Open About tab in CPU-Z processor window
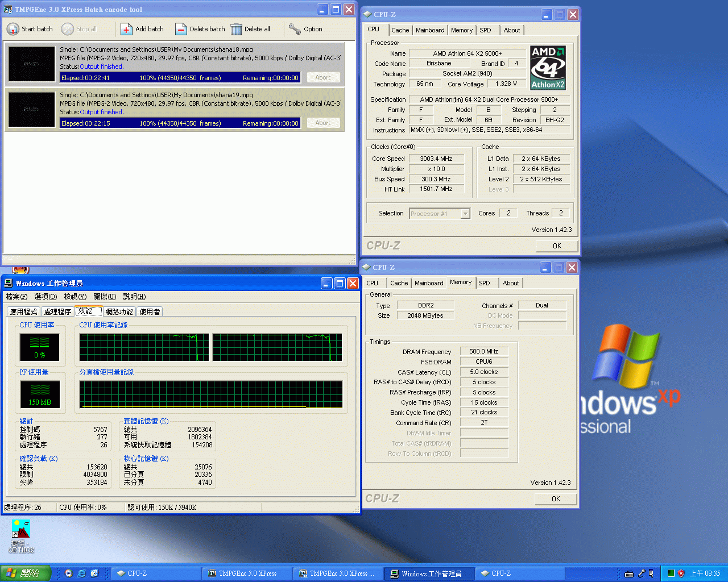 pos(512,30)
